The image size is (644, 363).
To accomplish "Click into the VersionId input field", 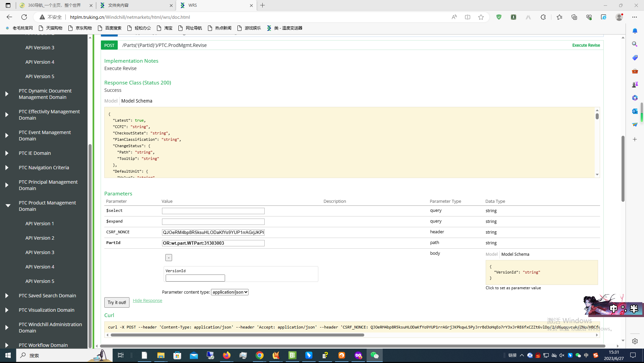I will (195, 278).
